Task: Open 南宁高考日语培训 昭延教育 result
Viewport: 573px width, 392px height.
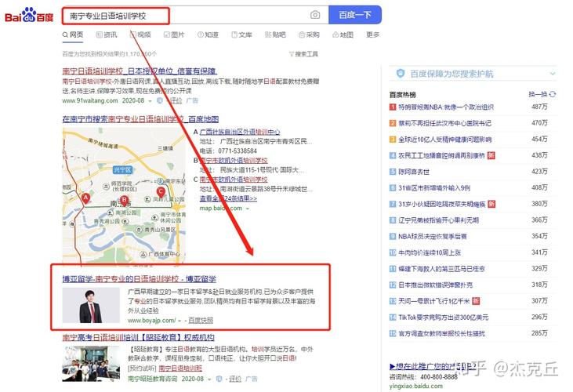Action: pos(138,337)
